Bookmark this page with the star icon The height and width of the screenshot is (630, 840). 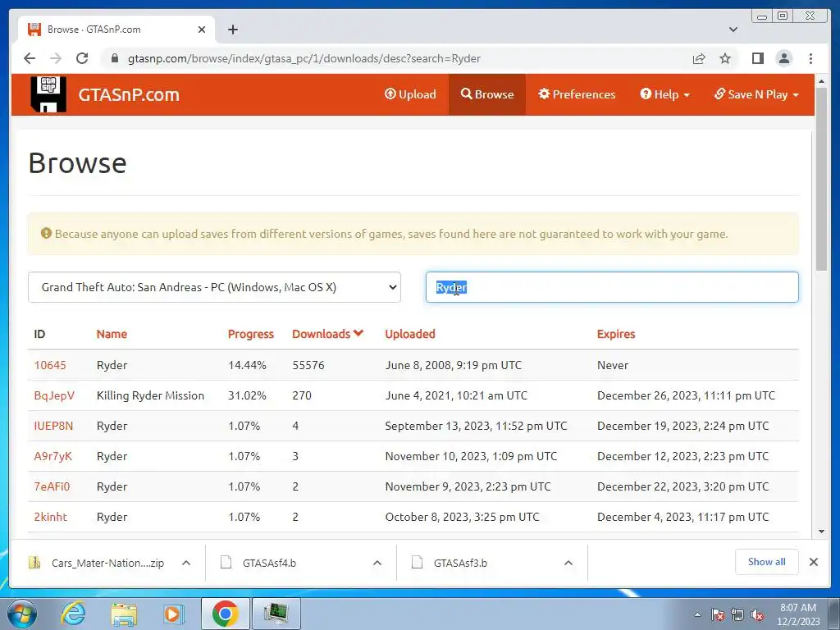tap(725, 58)
